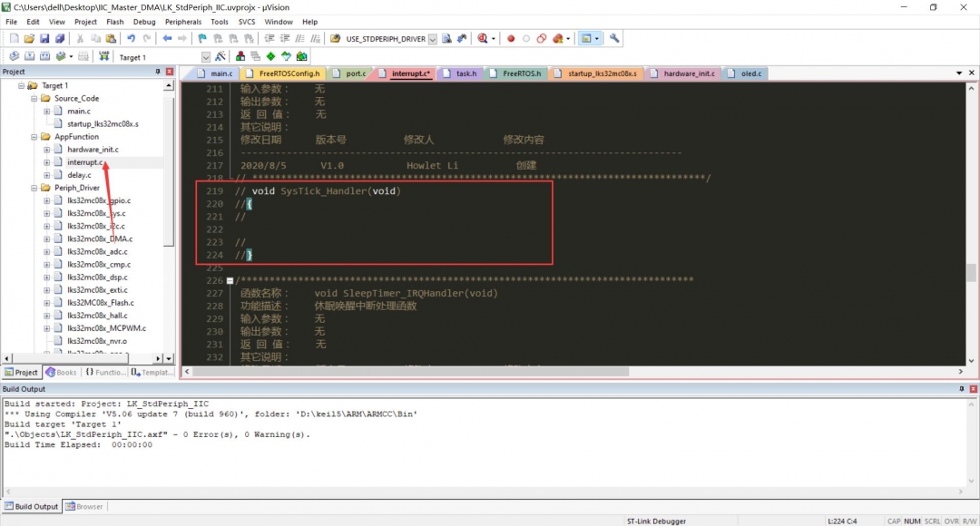Undo the last edit
Viewport: 980px width, 526px height.
[x=132, y=39]
